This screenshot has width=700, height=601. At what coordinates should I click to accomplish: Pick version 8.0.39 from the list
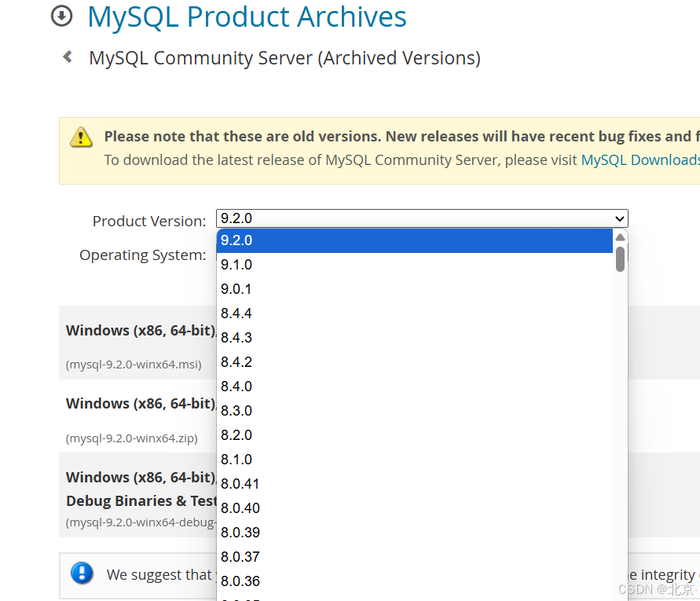tap(414, 532)
